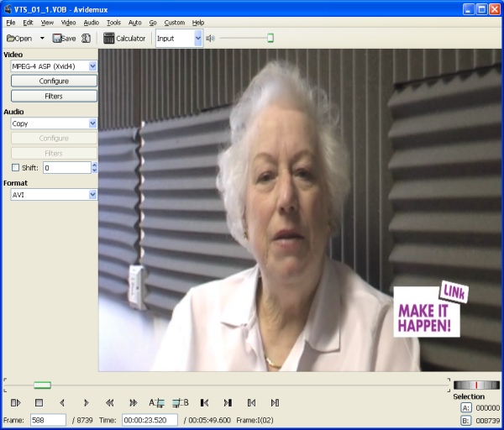The height and width of the screenshot is (430, 504).
Task: Enable the audio Shift checkbox
Action: (15, 167)
